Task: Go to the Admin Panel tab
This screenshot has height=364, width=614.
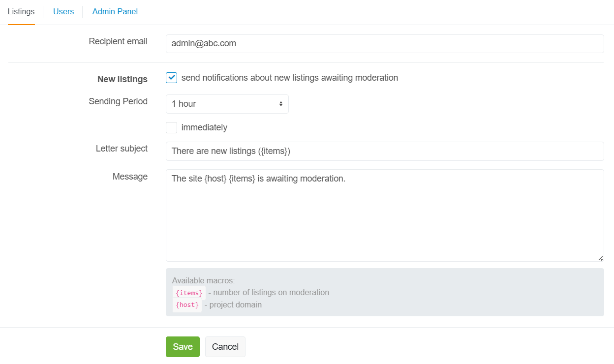Action: 115,11
